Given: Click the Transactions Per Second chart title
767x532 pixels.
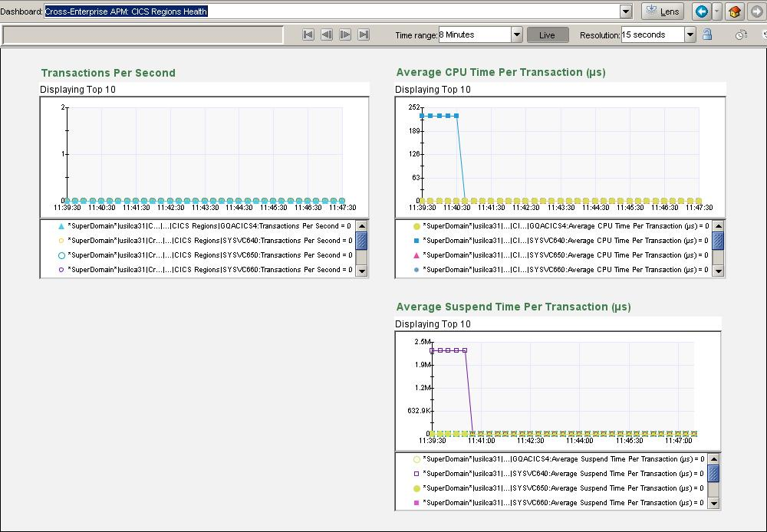Looking at the screenshot, I should 108,73.
